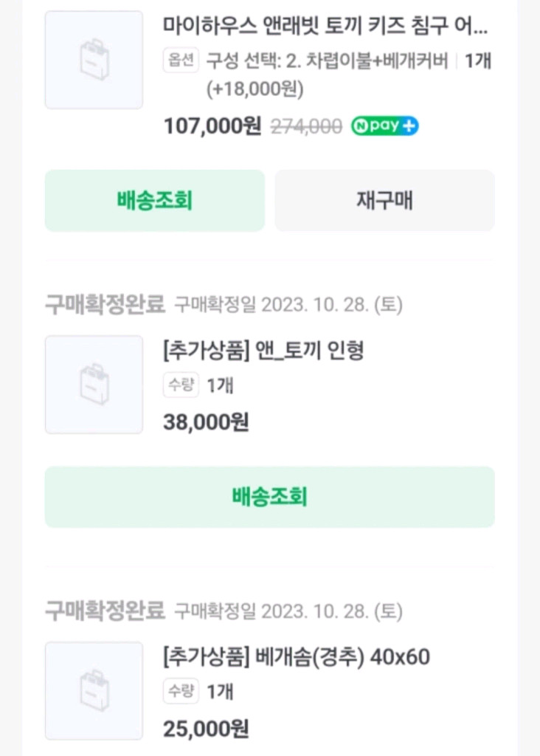Tap the 수량 badge for 앤_토끼 인형
The height and width of the screenshot is (756, 540).
point(181,385)
